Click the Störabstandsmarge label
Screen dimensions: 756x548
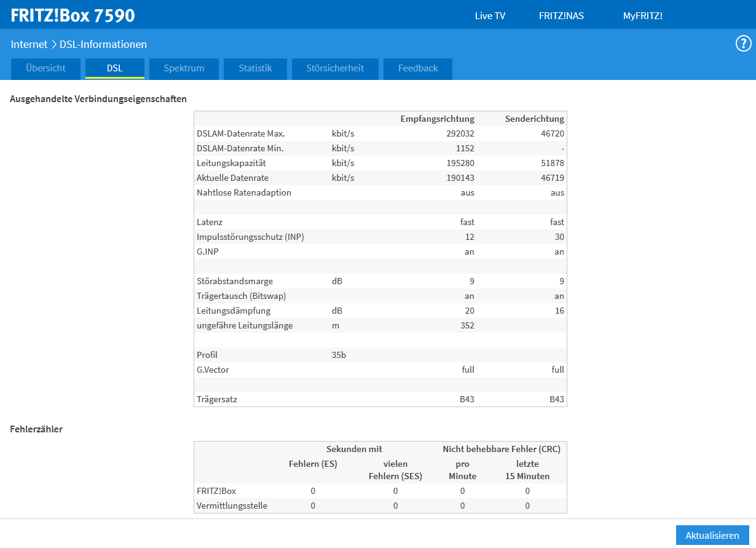click(235, 281)
